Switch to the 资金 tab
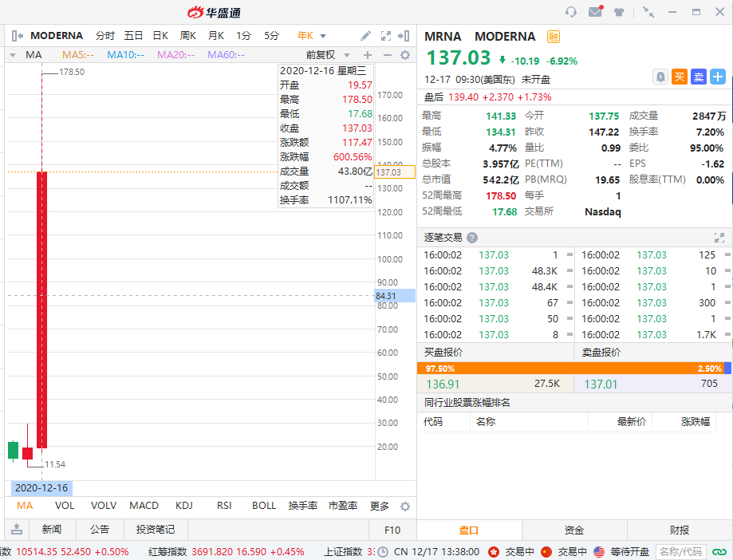 click(574, 530)
